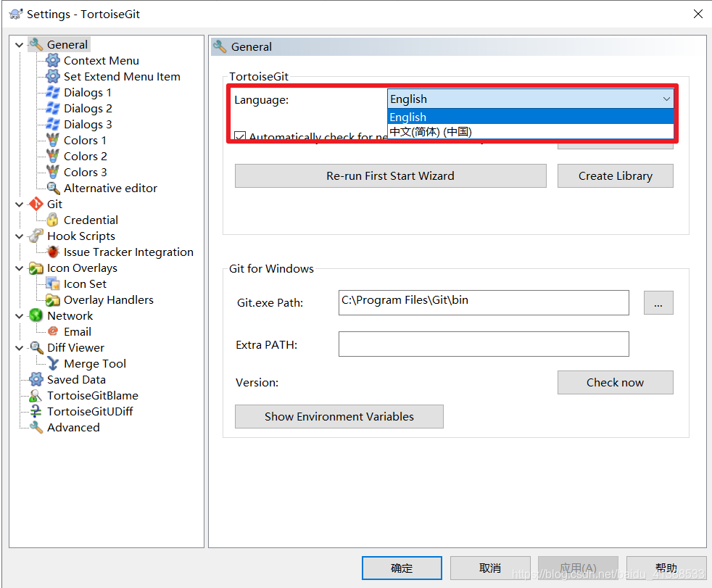Select the Context Menu settings page
Screen dimensions: 712x588
102,60
